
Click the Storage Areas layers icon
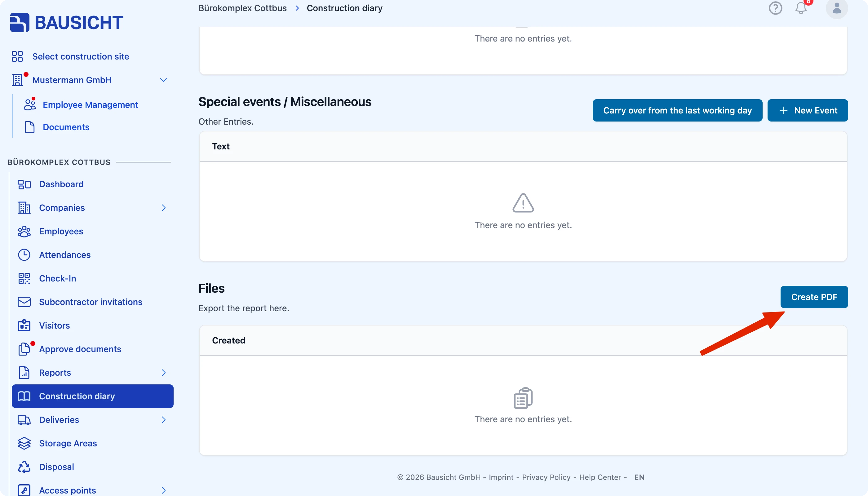tap(24, 443)
